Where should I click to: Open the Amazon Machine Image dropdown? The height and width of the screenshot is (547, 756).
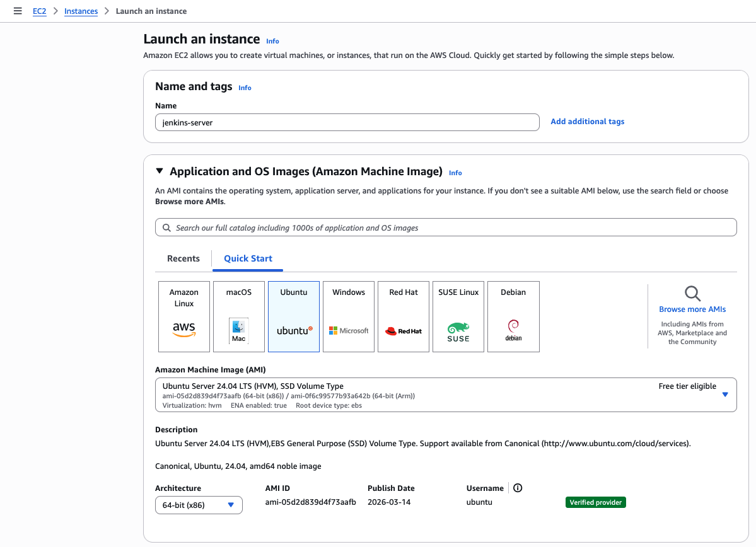446,394
